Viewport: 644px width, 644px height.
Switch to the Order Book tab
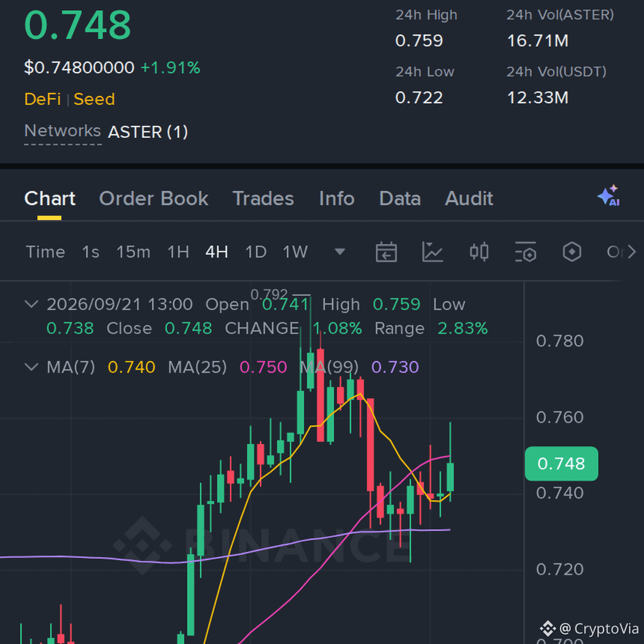[154, 199]
